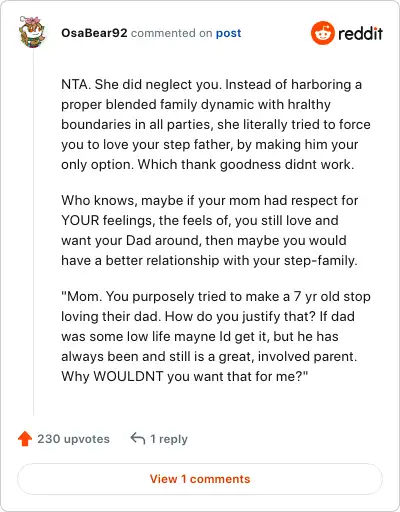Click the orange upvote arrow icon
The width and height of the screenshot is (400, 512).
(25, 439)
